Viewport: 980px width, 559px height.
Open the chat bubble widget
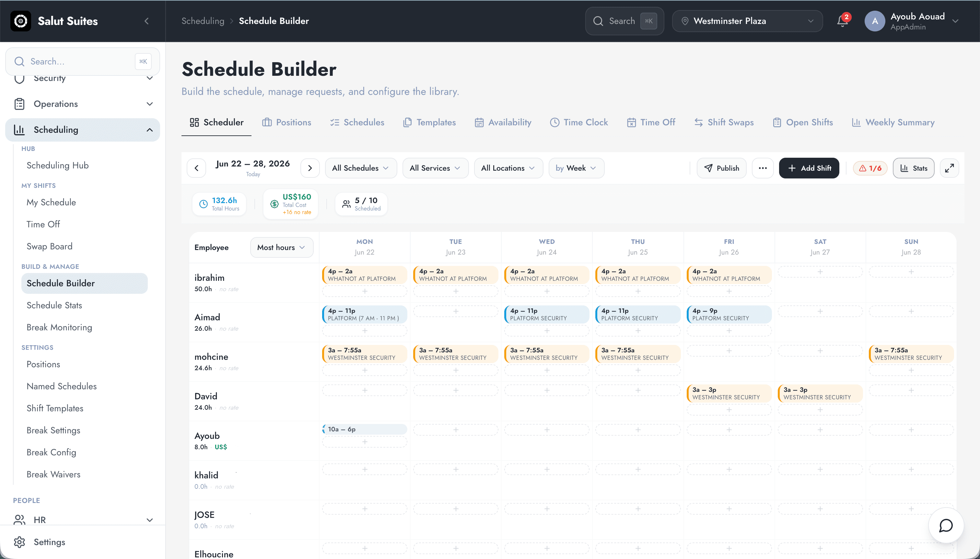(x=945, y=525)
